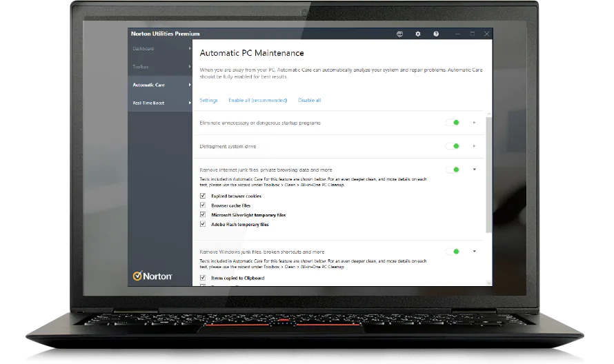Click the scrollbar up arrow

point(488,114)
